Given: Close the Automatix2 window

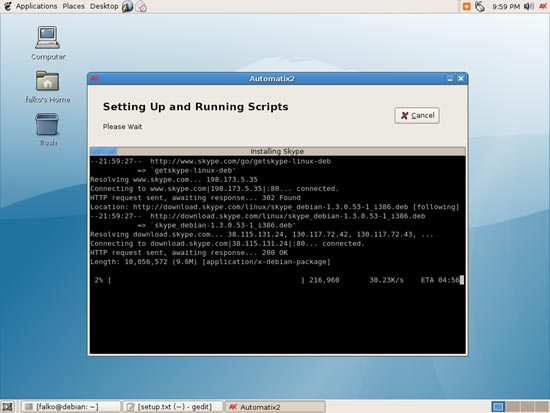Looking at the screenshot, I should [x=461, y=79].
